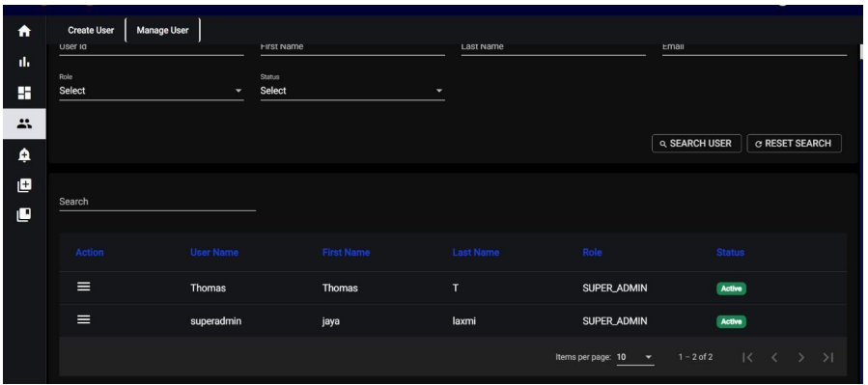Image resolution: width=868 pixels, height=385 pixels.
Task: Focus the Last Name filter field
Action: point(553,48)
